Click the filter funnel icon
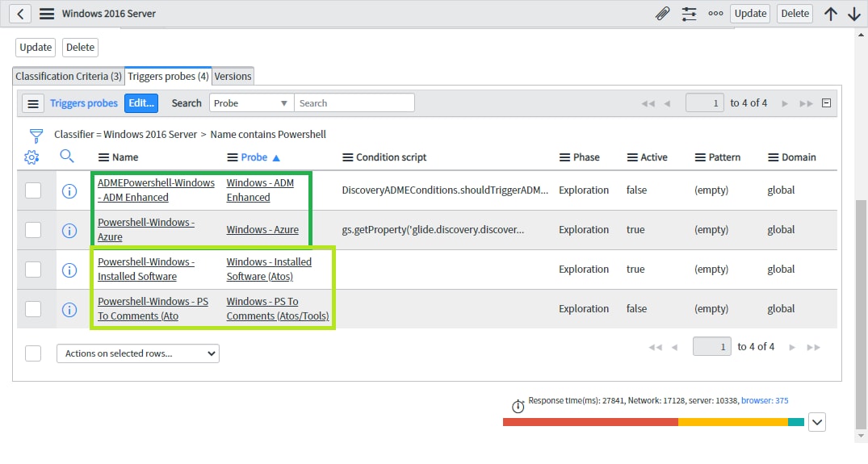The height and width of the screenshot is (464, 868). [x=36, y=136]
